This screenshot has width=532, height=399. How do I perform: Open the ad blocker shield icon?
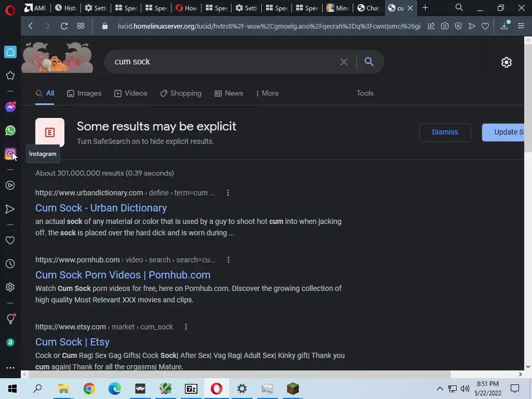458,26
